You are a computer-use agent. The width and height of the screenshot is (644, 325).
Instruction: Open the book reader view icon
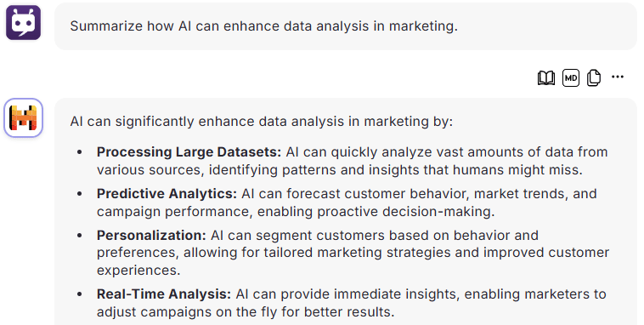click(x=545, y=77)
